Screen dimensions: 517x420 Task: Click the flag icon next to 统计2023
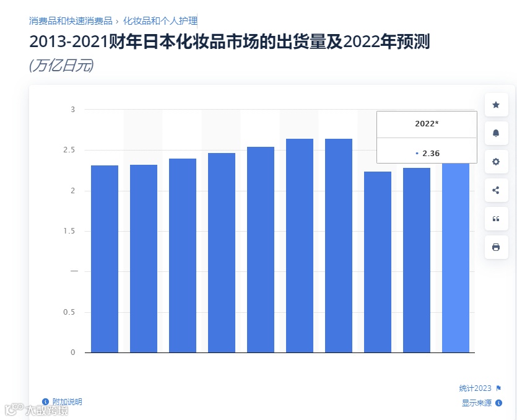(498, 388)
